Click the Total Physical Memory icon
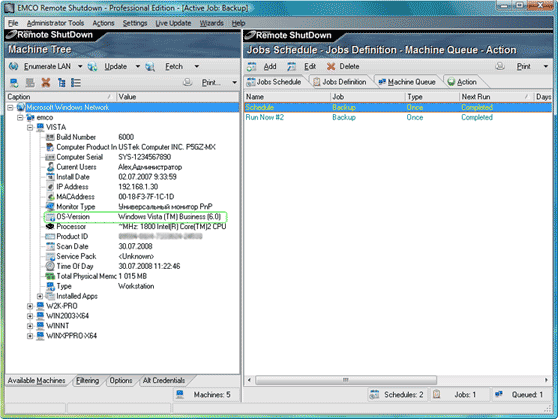Viewport: 558px width, 419px height. (x=50, y=276)
